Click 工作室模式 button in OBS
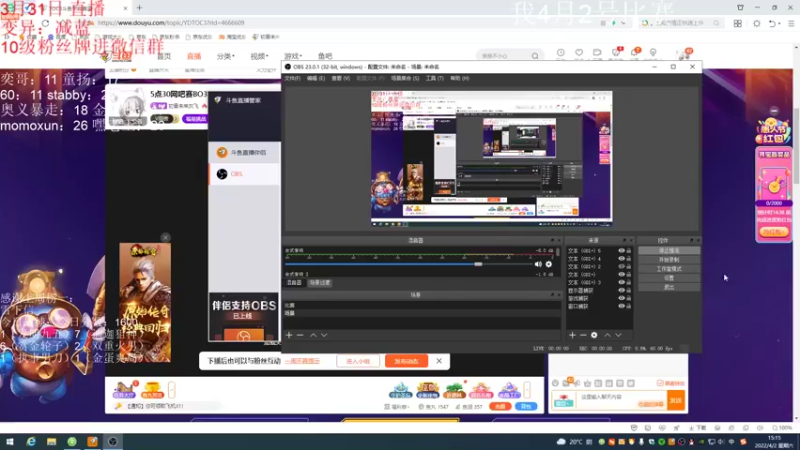Viewport: 800px width, 450px height. pyautogui.click(x=669, y=269)
